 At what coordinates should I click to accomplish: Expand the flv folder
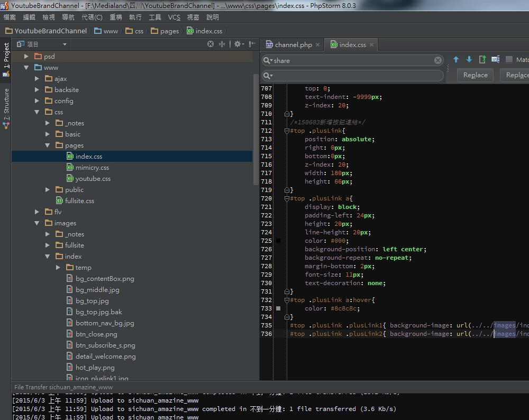tap(37, 212)
